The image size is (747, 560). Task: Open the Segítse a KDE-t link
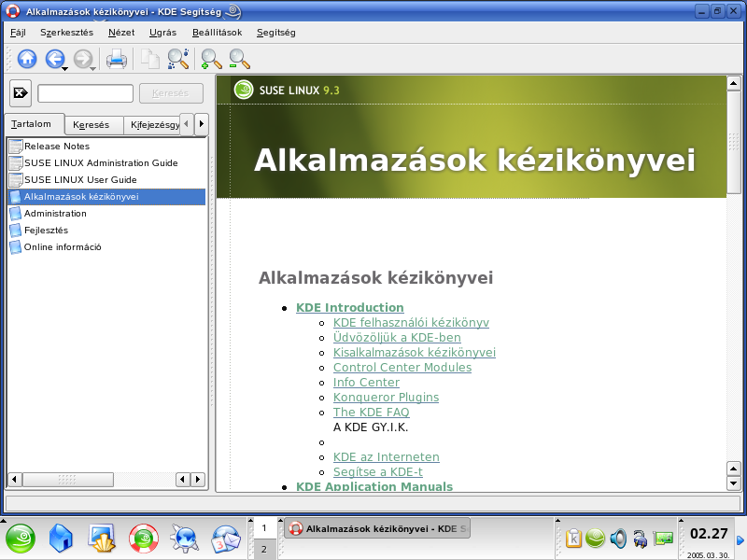click(378, 472)
